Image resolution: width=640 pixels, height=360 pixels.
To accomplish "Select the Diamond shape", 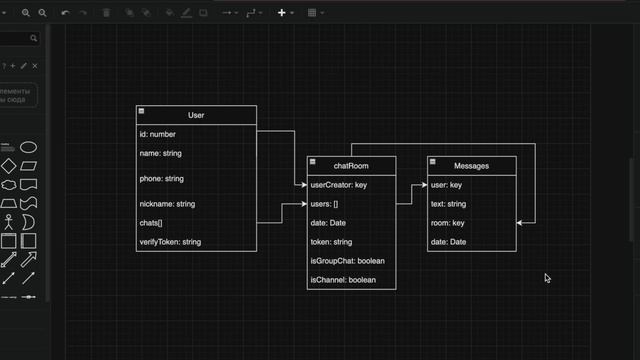I will 8,166.
